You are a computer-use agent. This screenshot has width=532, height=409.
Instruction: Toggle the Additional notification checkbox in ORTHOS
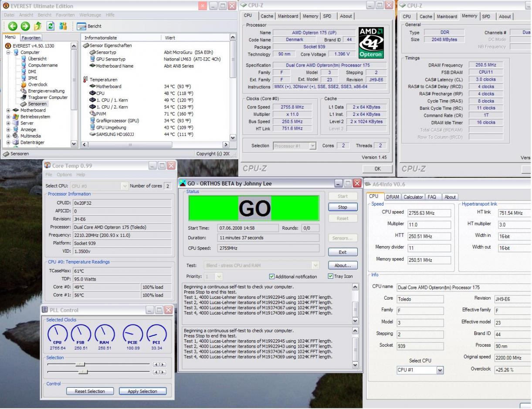(272, 277)
